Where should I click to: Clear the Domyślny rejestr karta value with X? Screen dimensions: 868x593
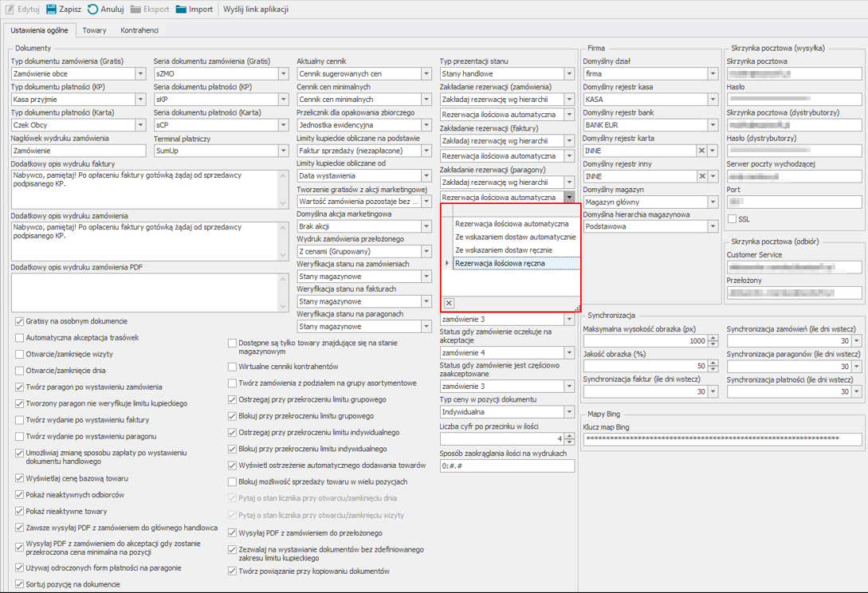coord(701,151)
